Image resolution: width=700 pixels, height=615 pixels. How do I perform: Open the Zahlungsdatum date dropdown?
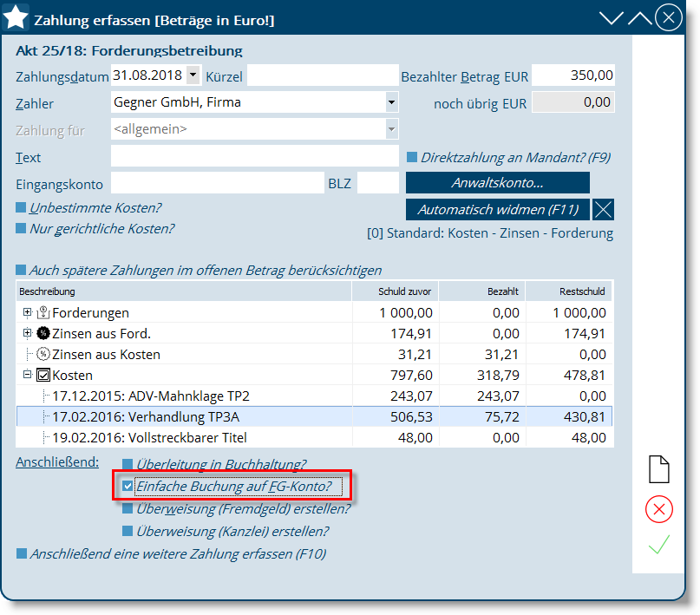click(x=192, y=75)
